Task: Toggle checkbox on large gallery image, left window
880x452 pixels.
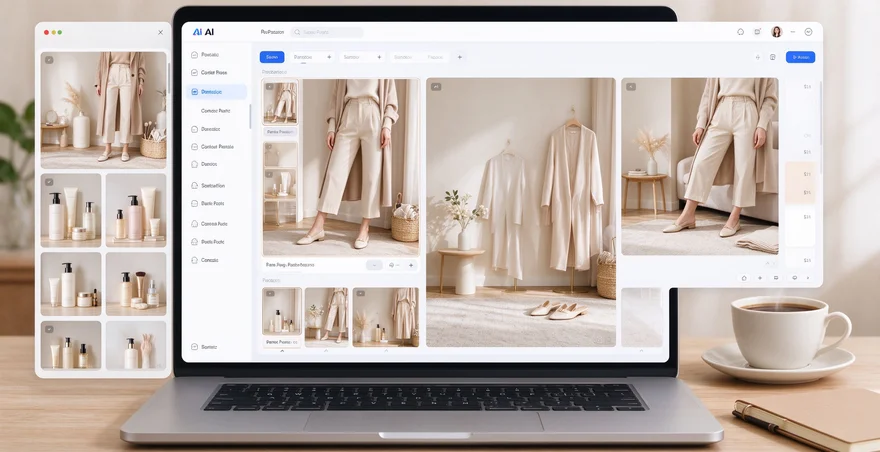Action: pos(49,60)
